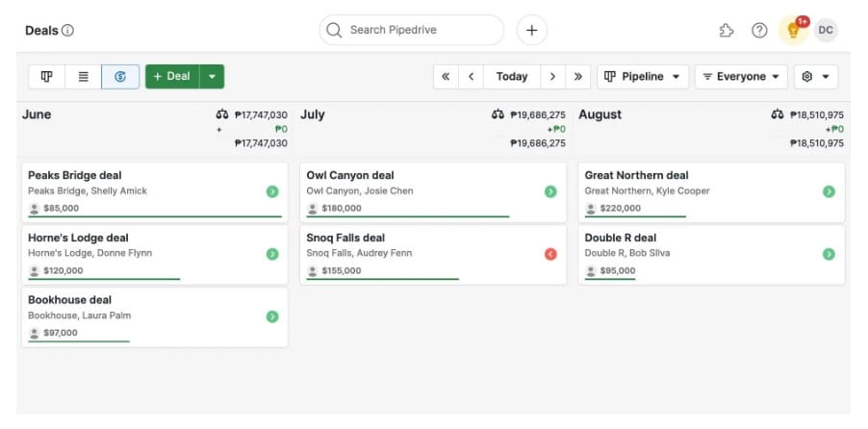Click person icon beside $180,000
868x429 pixels.
click(313, 209)
